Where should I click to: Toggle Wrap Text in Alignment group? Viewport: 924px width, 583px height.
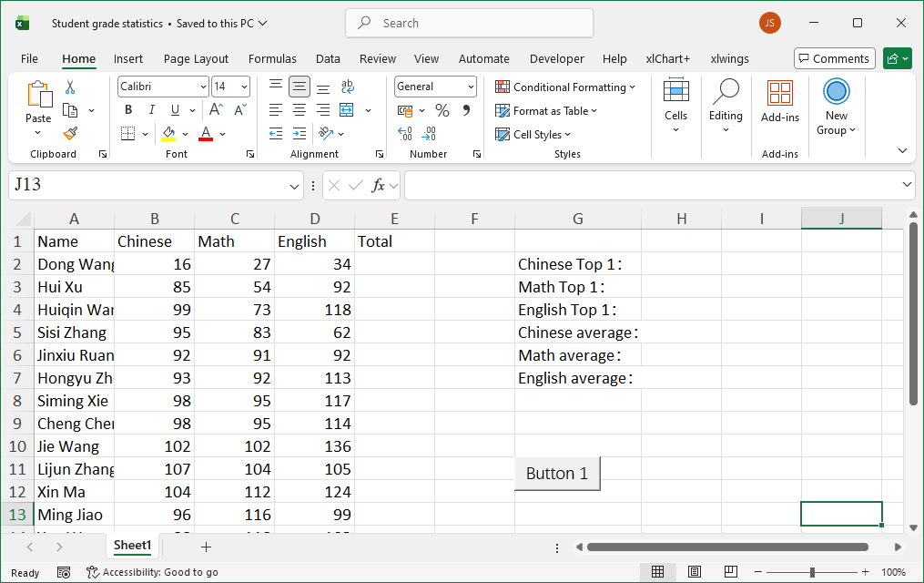tap(347, 87)
